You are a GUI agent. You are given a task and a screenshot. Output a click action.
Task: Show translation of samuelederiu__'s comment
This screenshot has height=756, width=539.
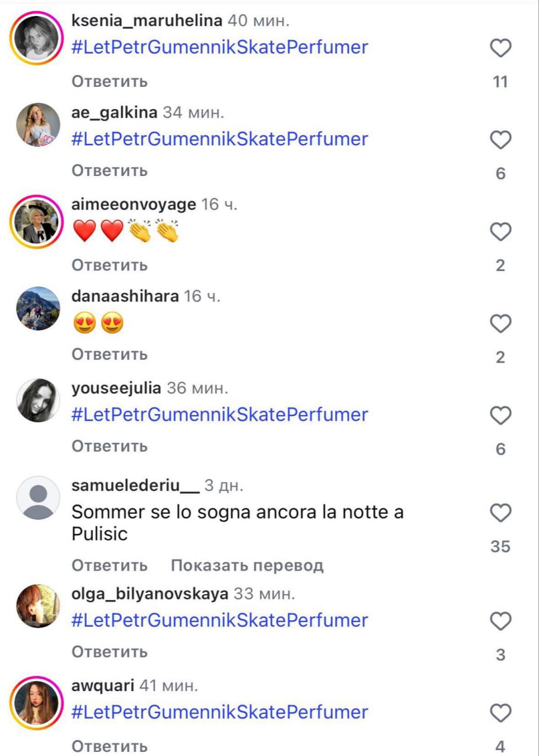coord(247,566)
